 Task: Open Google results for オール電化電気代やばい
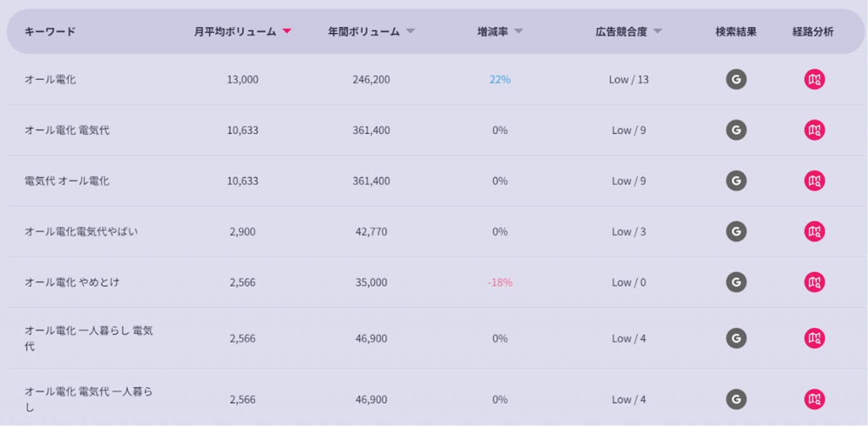point(736,231)
